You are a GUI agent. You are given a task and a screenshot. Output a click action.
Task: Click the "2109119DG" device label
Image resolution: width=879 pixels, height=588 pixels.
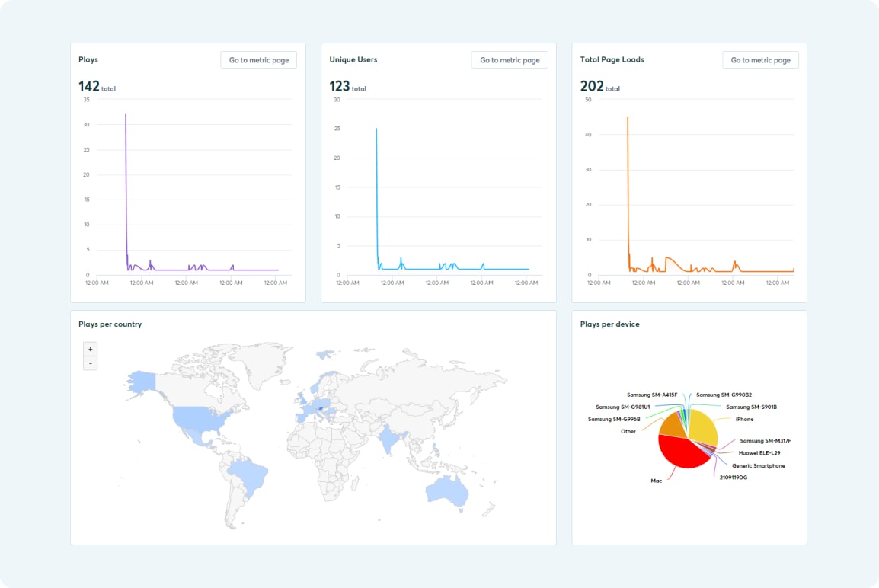[734, 478]
